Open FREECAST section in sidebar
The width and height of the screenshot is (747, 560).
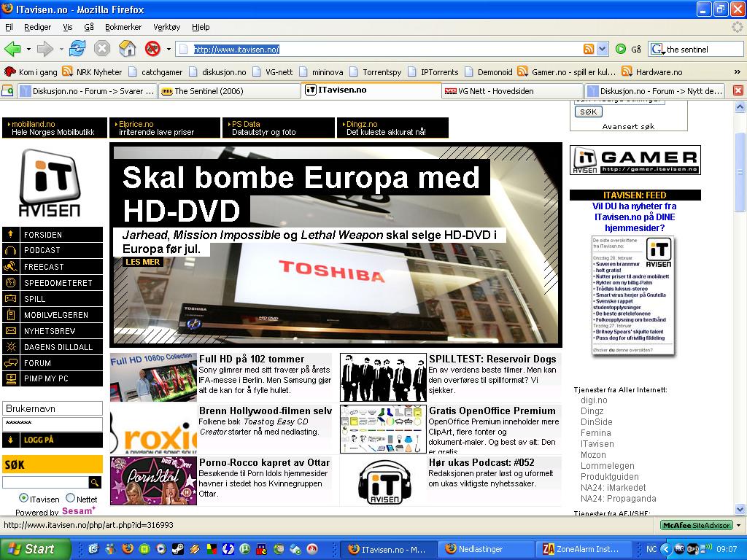point(53,267)
